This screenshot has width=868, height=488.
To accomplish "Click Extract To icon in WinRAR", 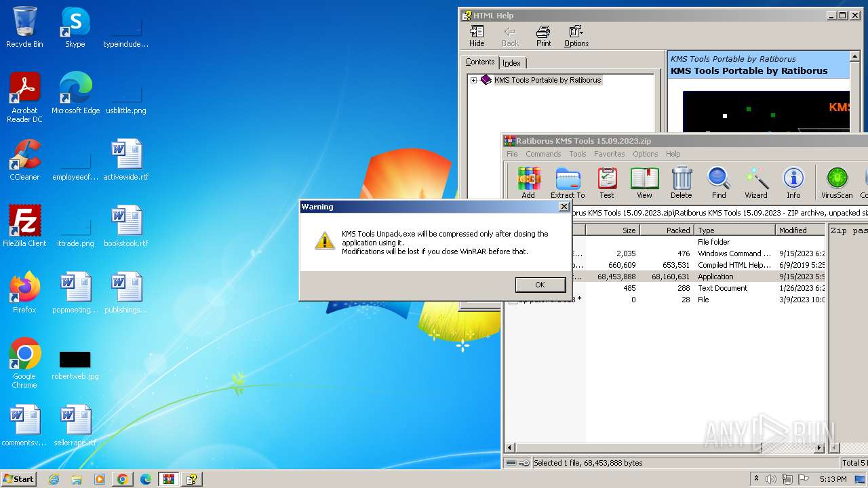I will [x=568, y=183].
